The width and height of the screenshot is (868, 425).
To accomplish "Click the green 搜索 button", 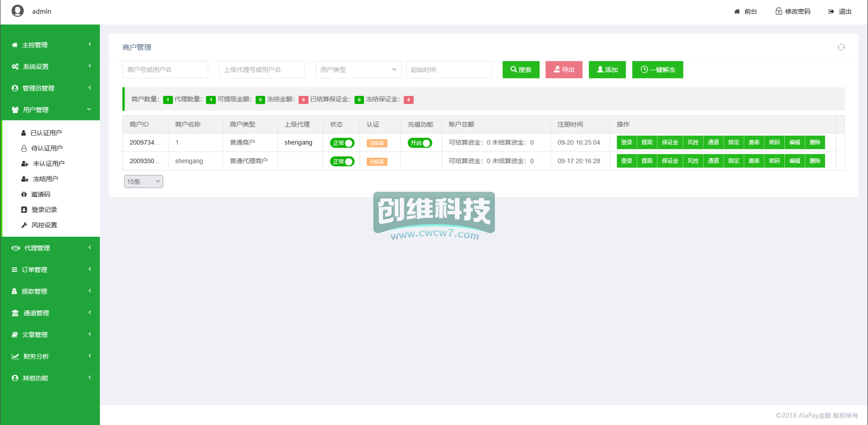I will pyautogui.click(x=521, y=70).
